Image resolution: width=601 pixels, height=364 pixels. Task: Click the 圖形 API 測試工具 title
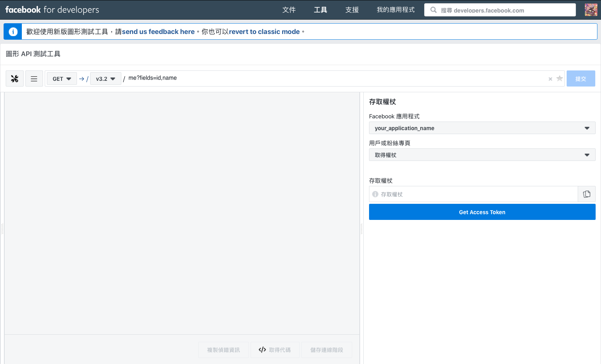click(x=33, y=54)
